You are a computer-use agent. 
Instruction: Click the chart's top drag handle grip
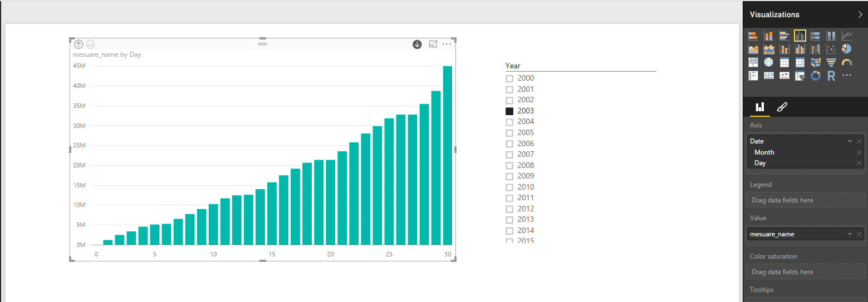tap(263, 43)
